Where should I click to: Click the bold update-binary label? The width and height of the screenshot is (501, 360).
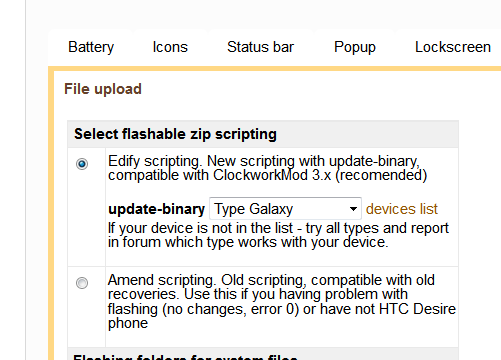point(157,209)
